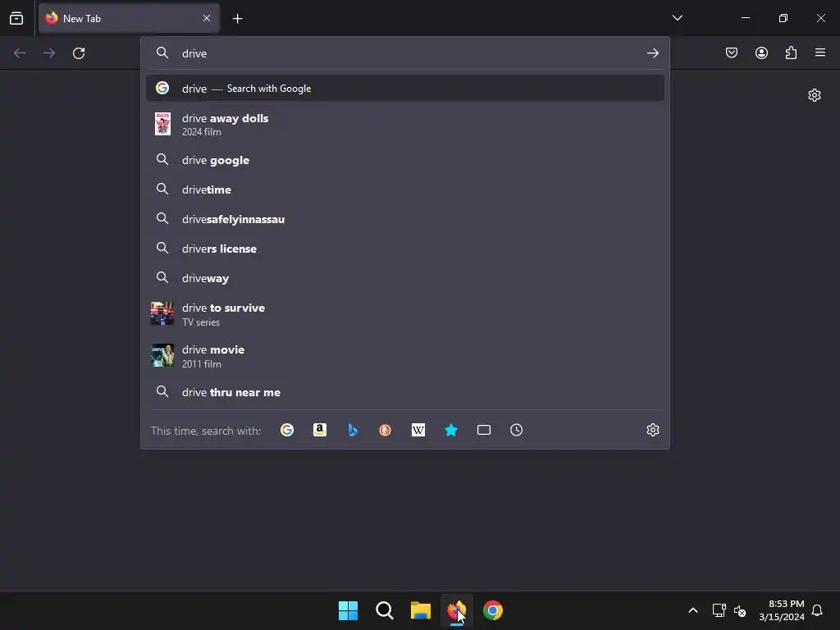Search open Tabs icon
The height and width of the screenshot is (630, 840).
pos(484,430)
